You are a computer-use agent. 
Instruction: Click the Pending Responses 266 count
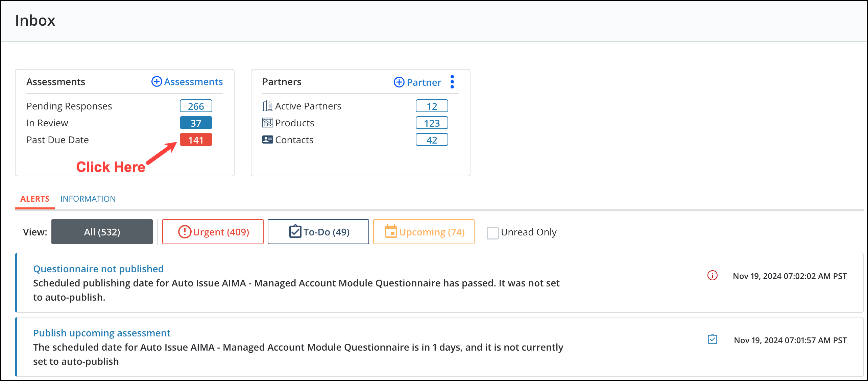tap(196, 106)
